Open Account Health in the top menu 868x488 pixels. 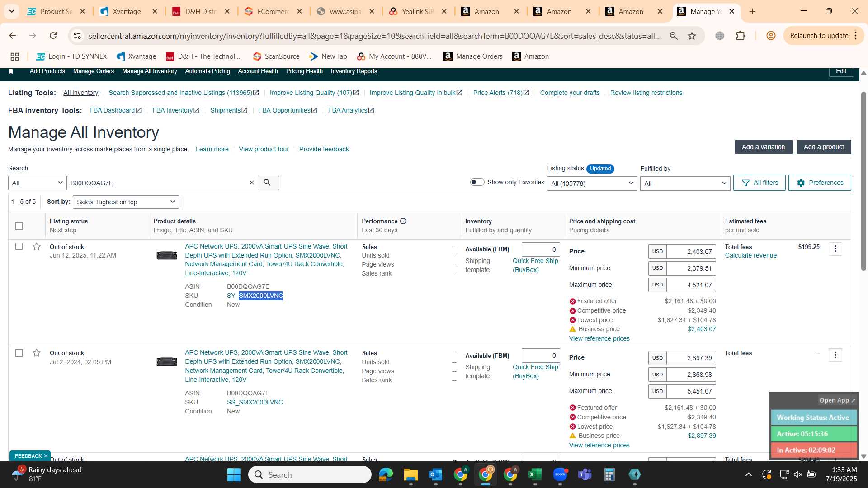(258, 71)
